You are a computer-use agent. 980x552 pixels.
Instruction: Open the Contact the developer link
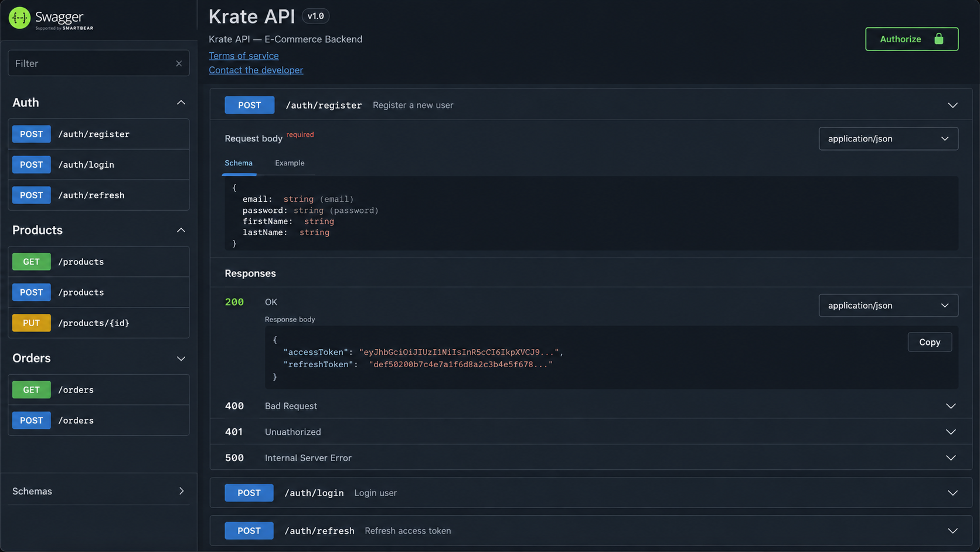[x=256, y=70]
